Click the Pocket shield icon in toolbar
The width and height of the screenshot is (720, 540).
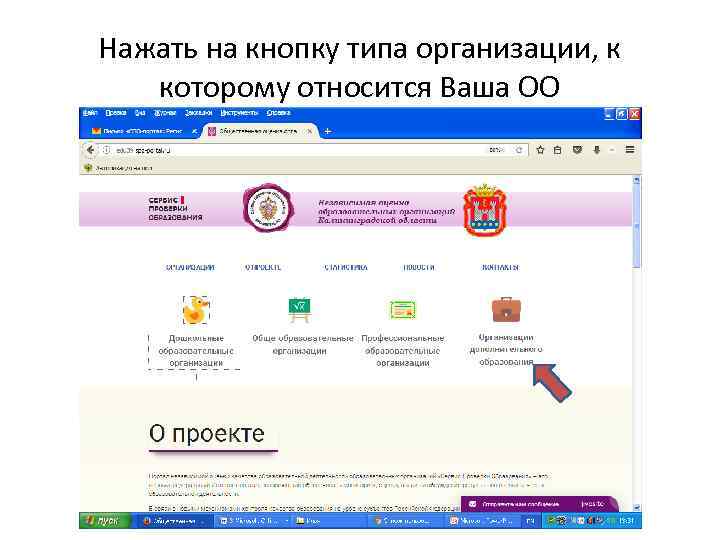577,150
